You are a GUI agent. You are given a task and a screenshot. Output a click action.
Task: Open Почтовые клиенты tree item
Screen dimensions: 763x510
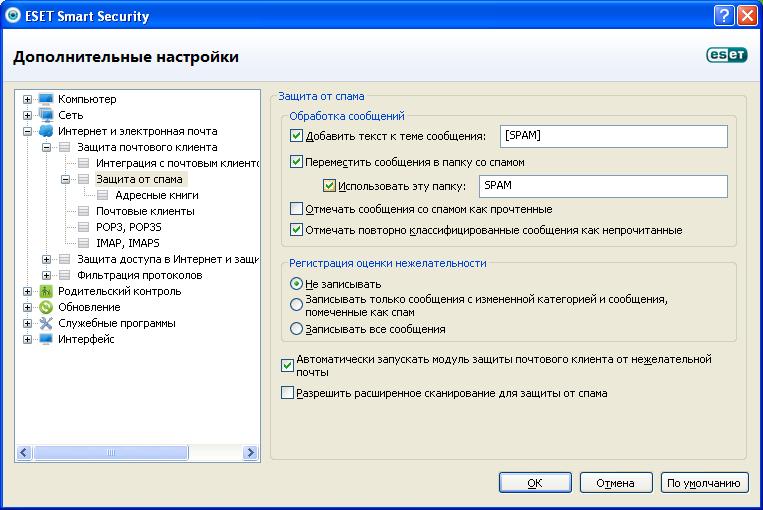145,211
